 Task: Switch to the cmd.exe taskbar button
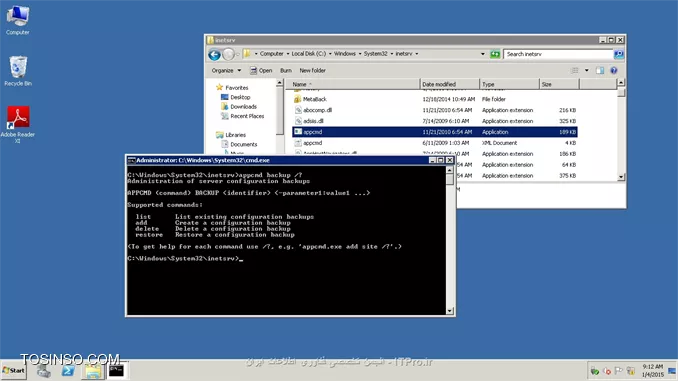coord(116,371)
